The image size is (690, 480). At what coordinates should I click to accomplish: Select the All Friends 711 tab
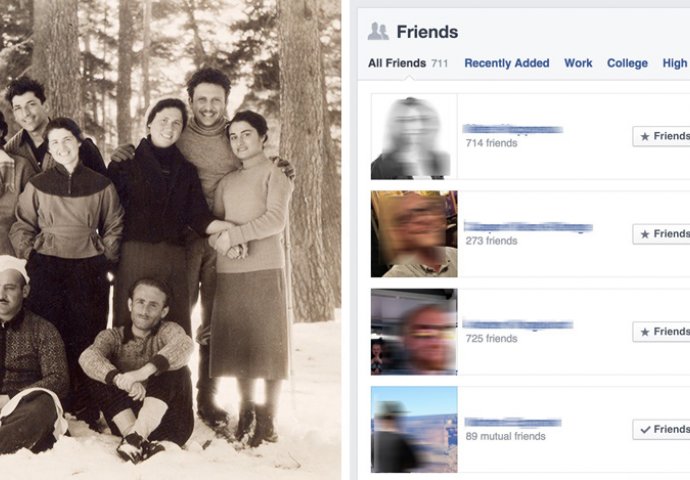click(x=408, y=63)
